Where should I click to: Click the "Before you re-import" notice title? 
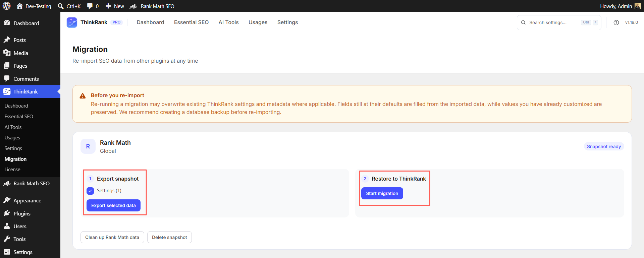(117, 95)
